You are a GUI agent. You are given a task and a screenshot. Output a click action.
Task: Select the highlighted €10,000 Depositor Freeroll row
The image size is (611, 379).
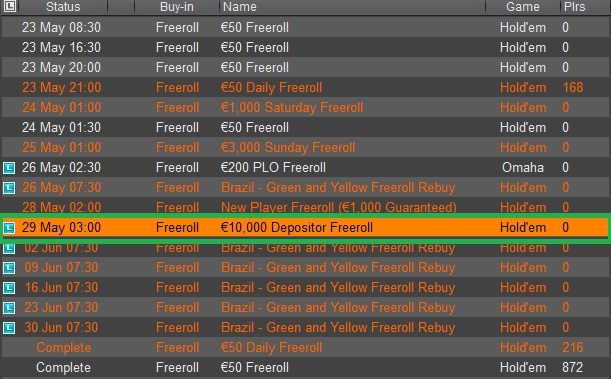click(306, 227)
